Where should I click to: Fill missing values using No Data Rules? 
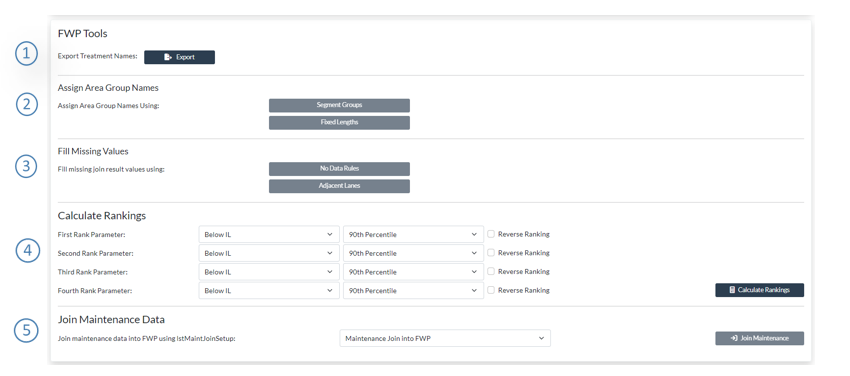tap(339, 168)
